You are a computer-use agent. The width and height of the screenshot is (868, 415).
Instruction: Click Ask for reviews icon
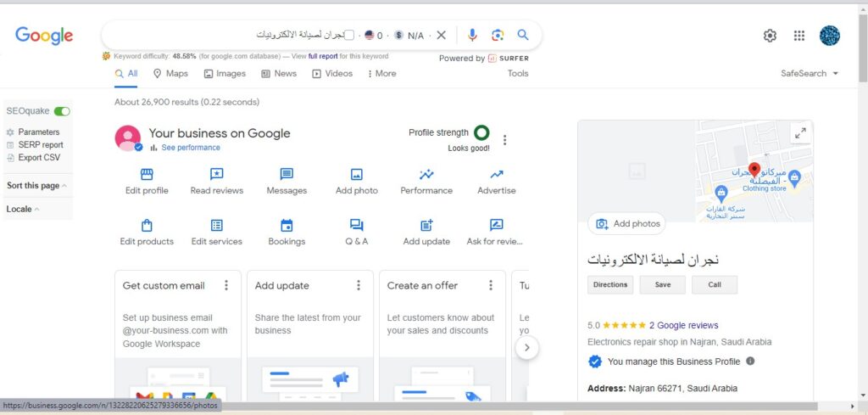(x=497, y=226)
